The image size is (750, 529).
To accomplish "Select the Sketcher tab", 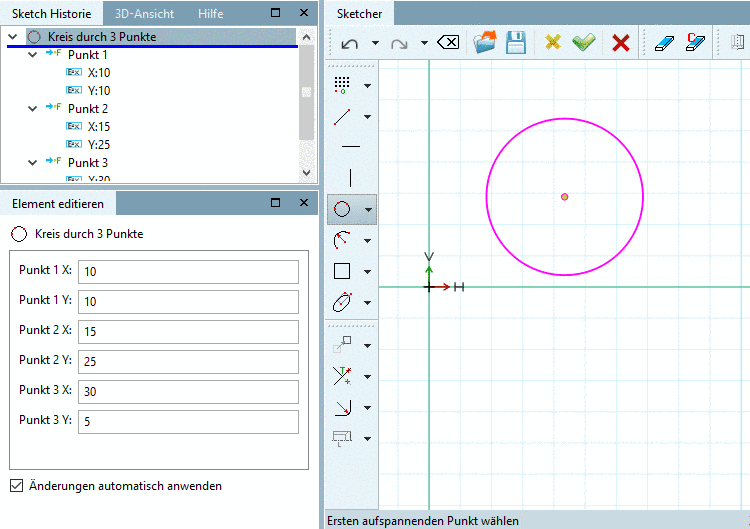I will 359,14.
